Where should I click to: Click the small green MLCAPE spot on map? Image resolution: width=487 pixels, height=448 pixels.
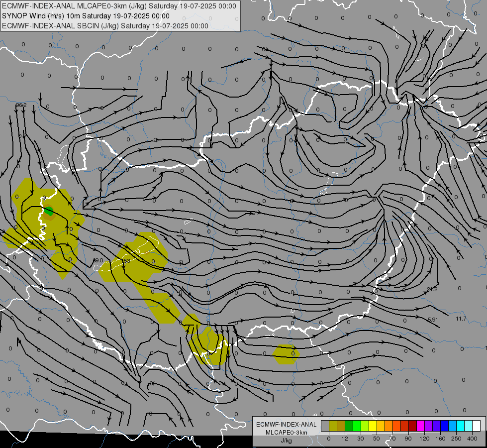48,211
